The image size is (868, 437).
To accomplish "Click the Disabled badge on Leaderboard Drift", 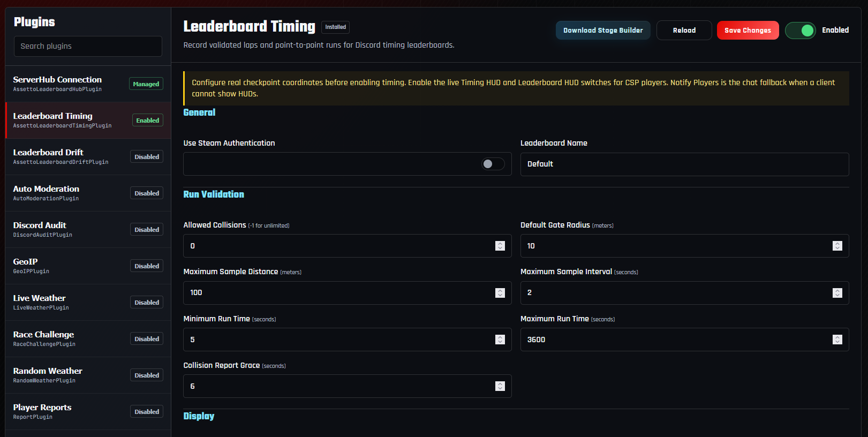I will coord(147,157).
